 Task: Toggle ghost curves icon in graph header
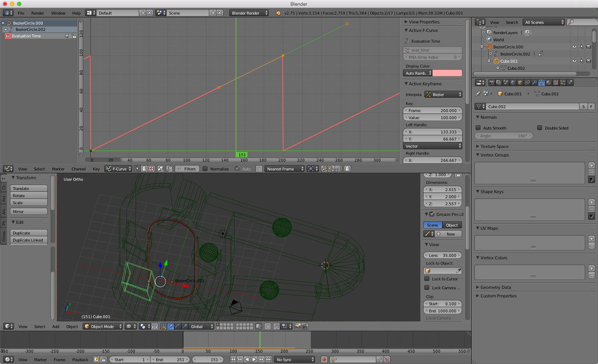coord(347,169)
